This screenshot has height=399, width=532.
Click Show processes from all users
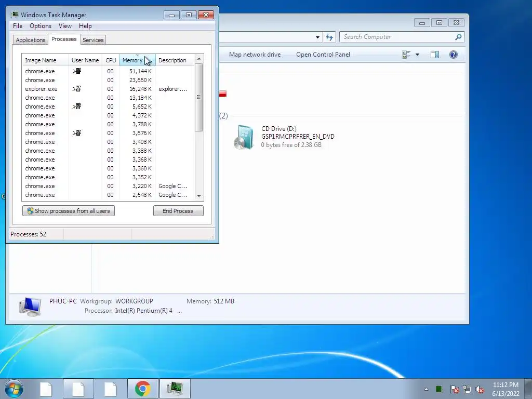click(x=69, y=211)
